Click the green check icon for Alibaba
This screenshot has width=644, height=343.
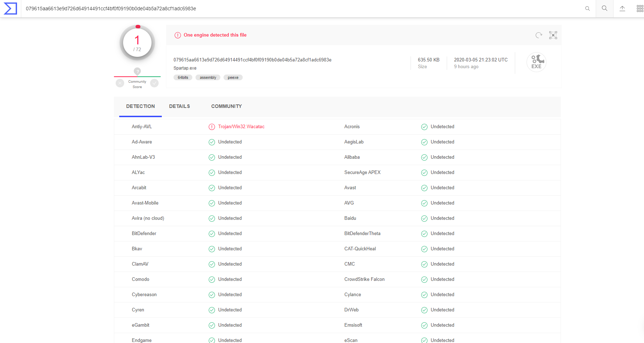pos(424,157)
